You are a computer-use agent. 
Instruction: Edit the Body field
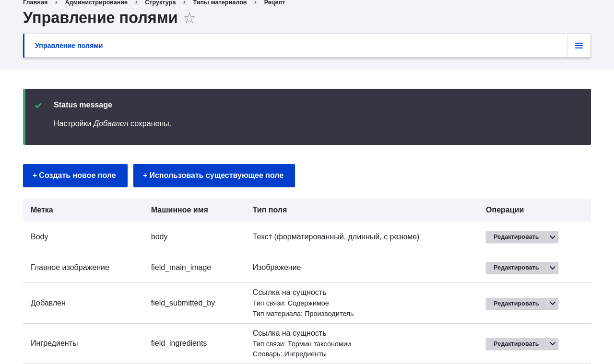pyautogui.click(x=516, y=237)
